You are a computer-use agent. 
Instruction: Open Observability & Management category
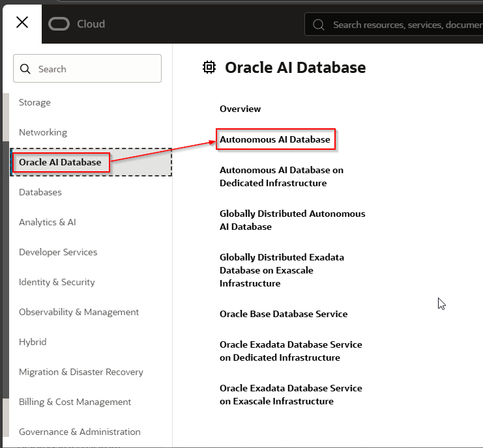(79, 312)
